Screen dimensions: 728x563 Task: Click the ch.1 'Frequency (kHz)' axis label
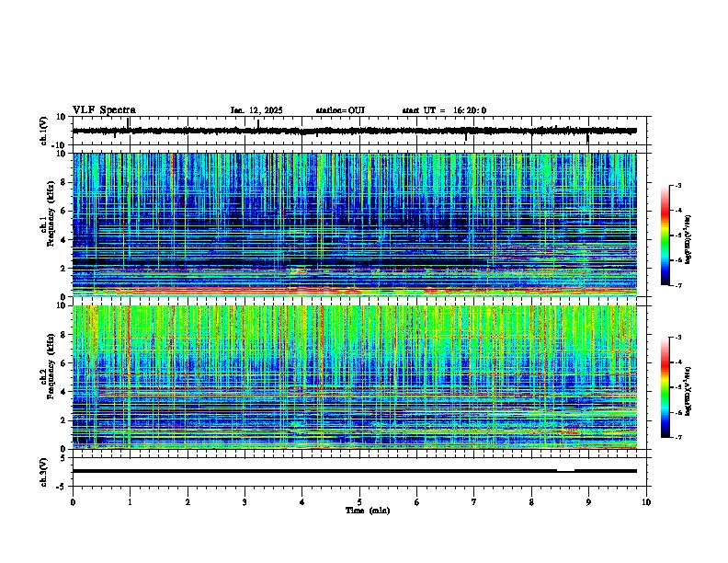pyautogui.click(x=51, y=213)
